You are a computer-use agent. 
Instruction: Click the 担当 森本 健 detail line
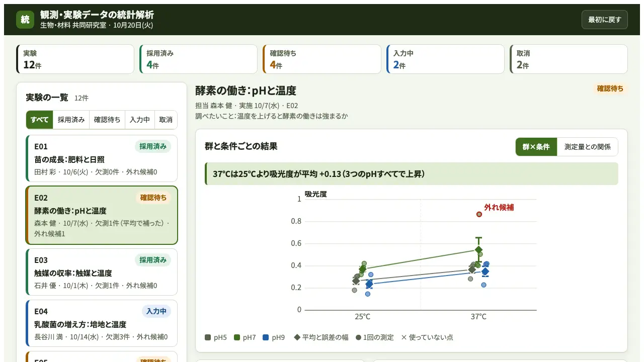(x=247, y=106)
